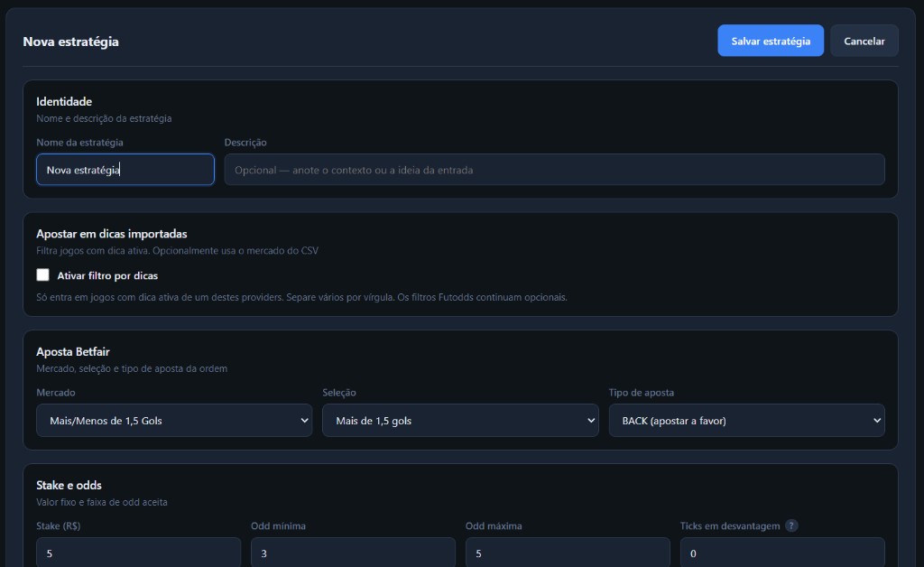The width and height of the screenshot is (924, 567).
Task: Click the text Mercado, seleção e tipo de aposta da ordem
Action: coord(132,368)
